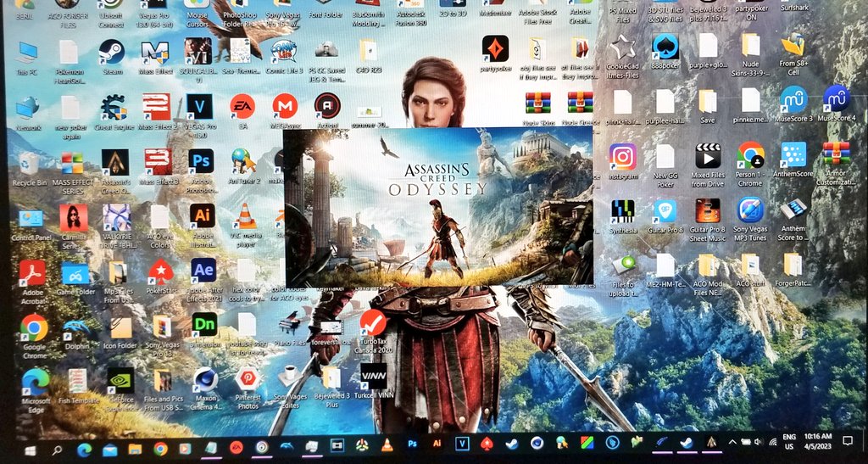Select the Recycle Bin

29,164
